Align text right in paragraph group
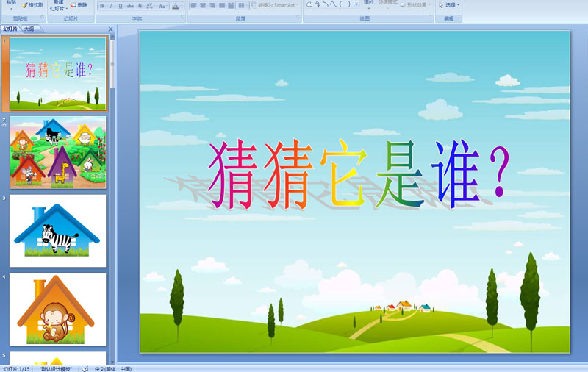The width and height of the screenshot is (588, 372). pos(212,6)
